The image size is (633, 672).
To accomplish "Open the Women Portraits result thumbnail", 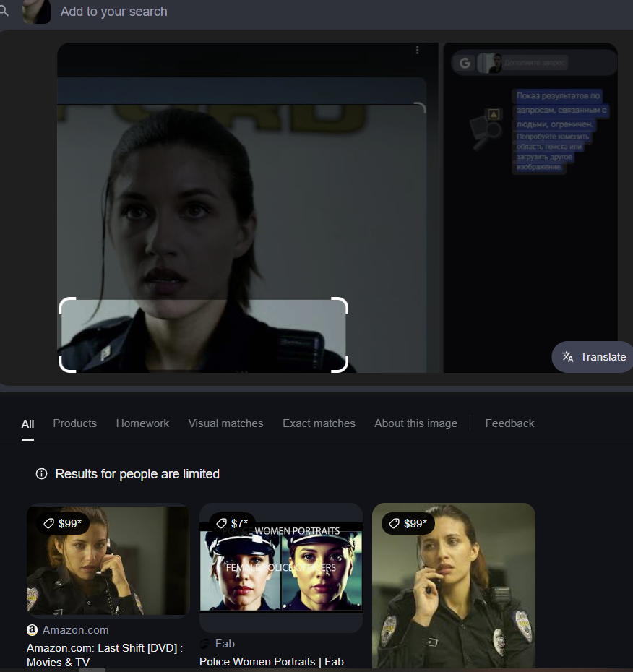I will click(x=281, y=567).
